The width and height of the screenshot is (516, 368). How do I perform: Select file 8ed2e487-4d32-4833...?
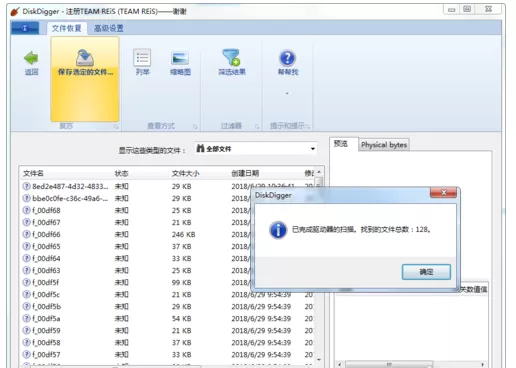tap(70, 186)
